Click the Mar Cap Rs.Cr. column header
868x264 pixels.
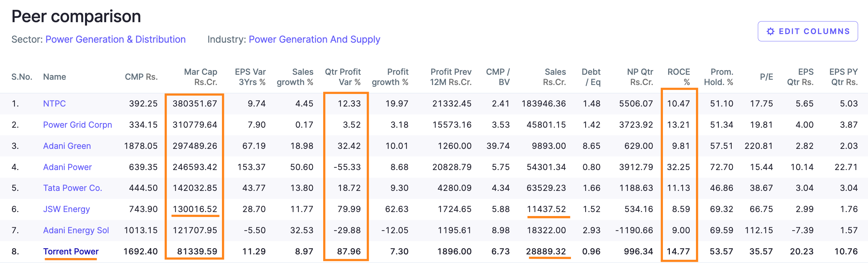click(200, 77)
